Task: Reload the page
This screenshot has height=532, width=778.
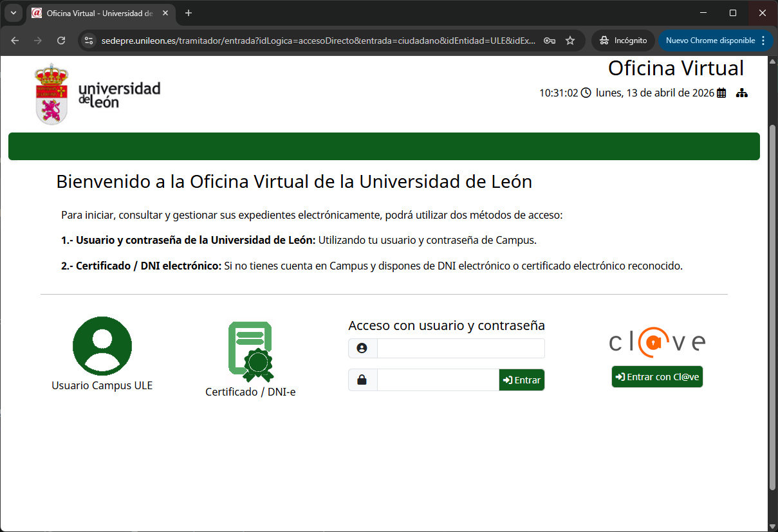Action: pyautogui.click(x=61, y=41)
